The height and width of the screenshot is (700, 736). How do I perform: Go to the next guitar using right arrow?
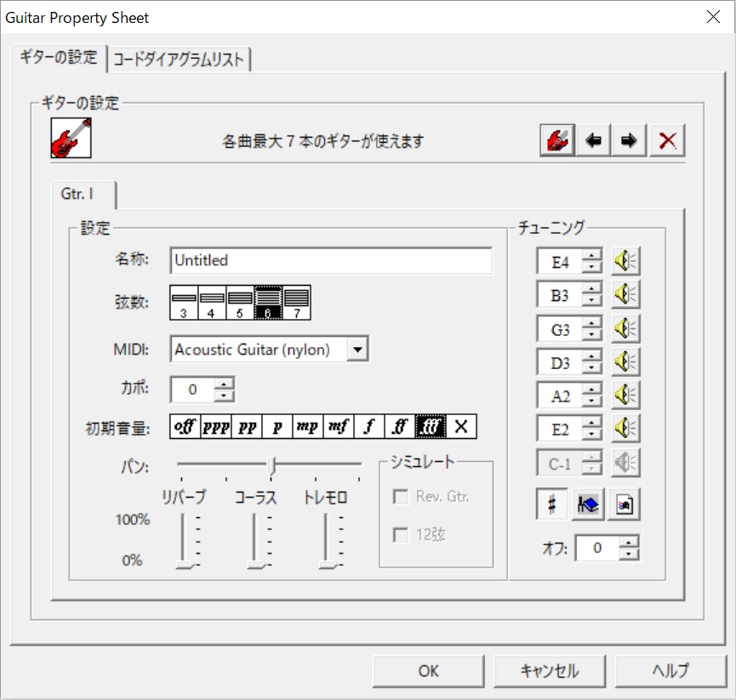click(630, 139)
